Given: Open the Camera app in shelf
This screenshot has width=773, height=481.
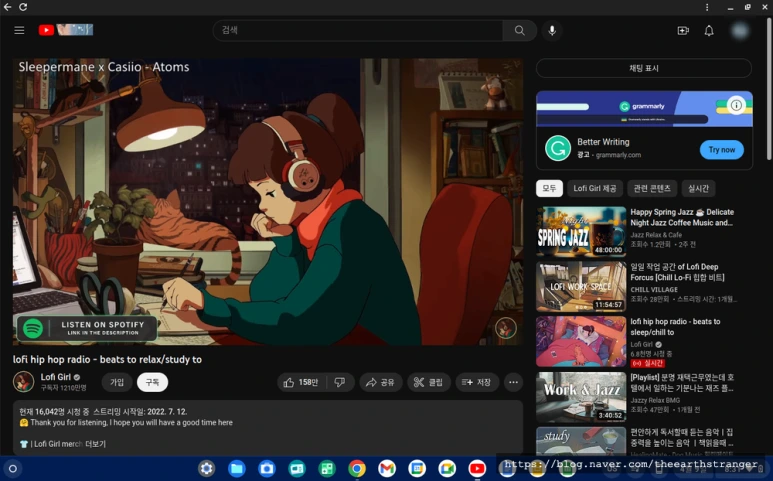Looking at the screenshot, I should pyautogui.click(x=267, y=469).
